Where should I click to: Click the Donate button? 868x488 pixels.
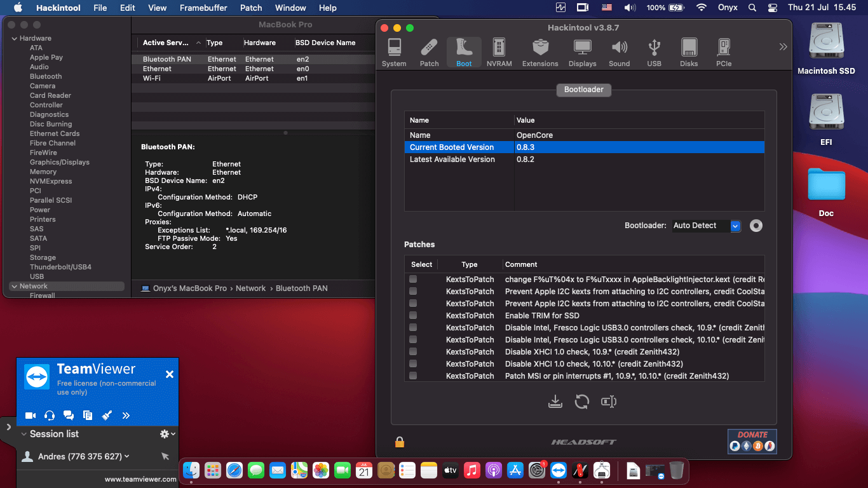(752, 441)
